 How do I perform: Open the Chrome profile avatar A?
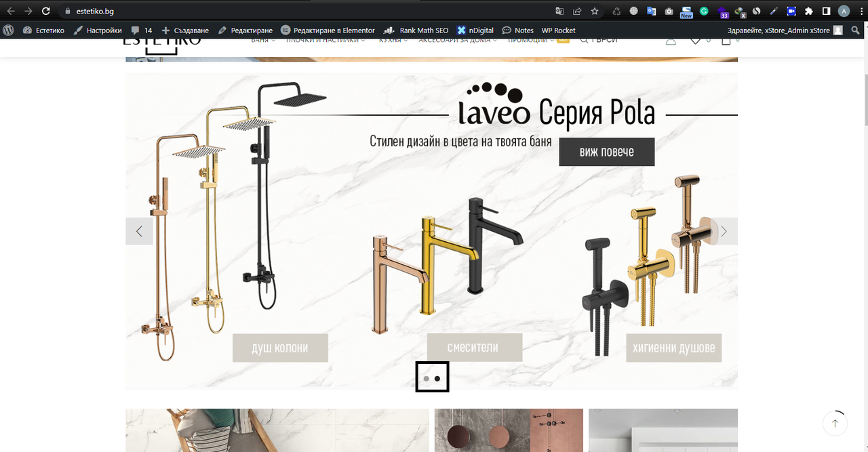coord(844,11)
